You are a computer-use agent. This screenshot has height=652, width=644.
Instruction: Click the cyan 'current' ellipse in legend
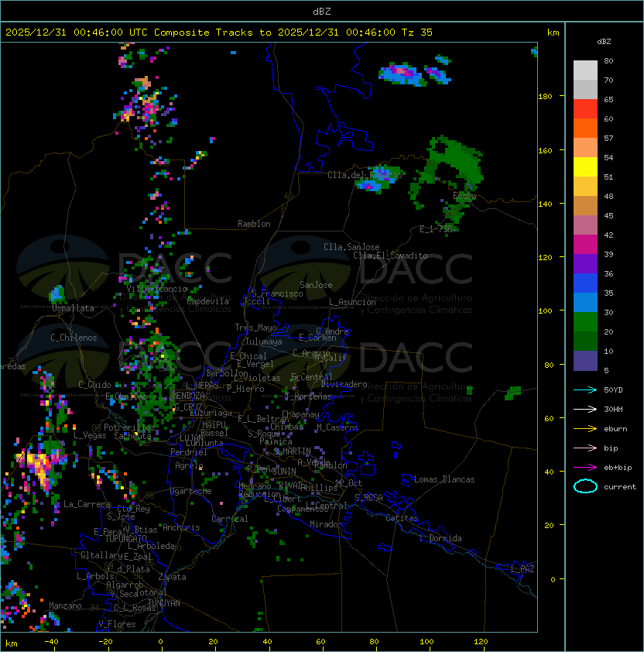click(585, 486)
